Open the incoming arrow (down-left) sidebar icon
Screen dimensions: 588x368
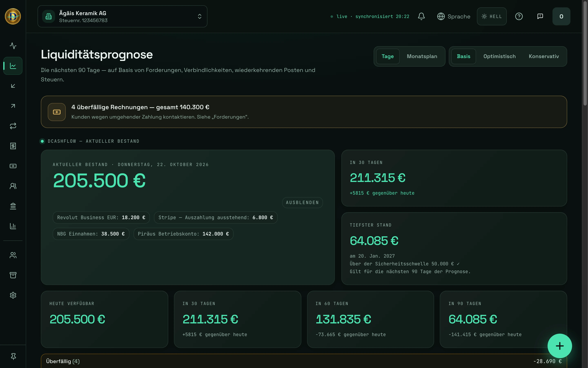(13, 86)
